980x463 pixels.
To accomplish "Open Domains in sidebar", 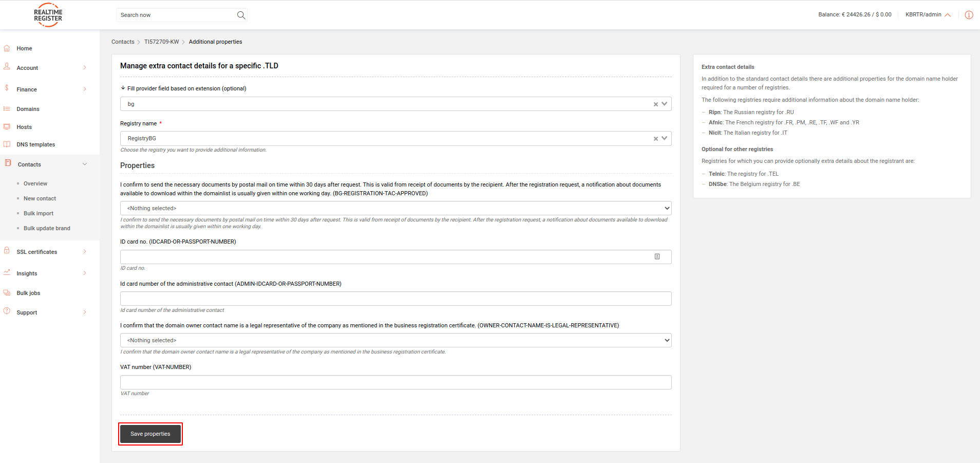I will tap(28, 109).
